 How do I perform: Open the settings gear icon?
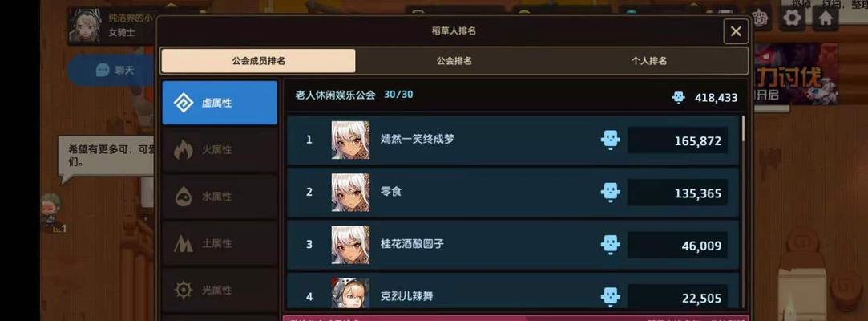tap(793, 18)
